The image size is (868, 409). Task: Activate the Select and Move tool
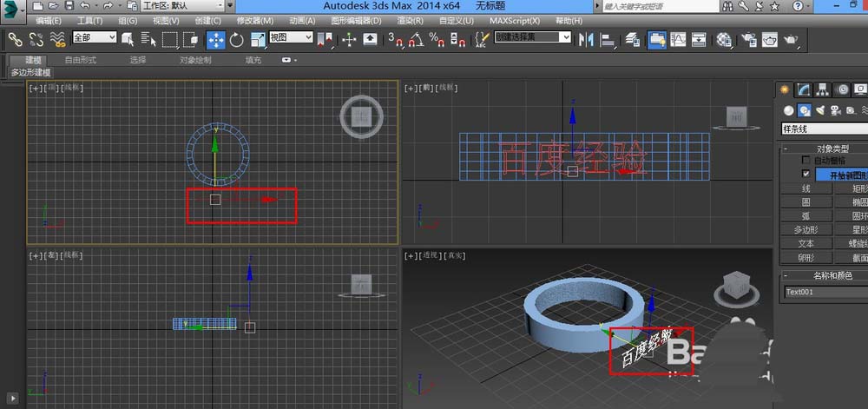pyautogui.click(x=216, y=39)
